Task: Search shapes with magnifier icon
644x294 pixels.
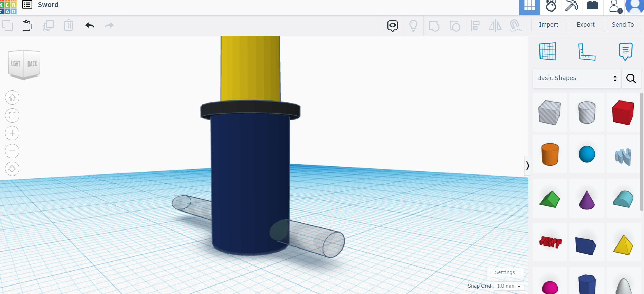Action: pyautogui.click(x=631, y=78)
